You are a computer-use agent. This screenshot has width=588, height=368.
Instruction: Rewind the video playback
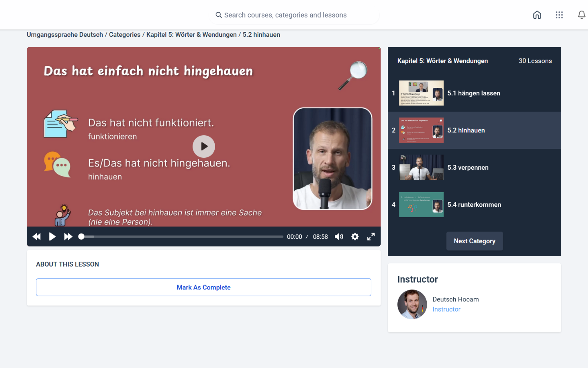37,237
